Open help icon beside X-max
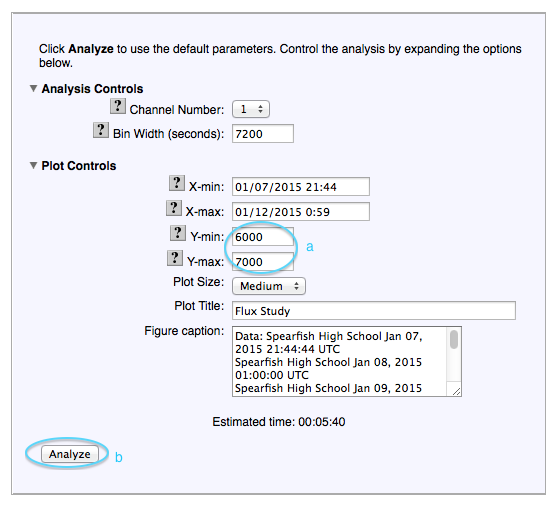 click(x=174, y=208)
